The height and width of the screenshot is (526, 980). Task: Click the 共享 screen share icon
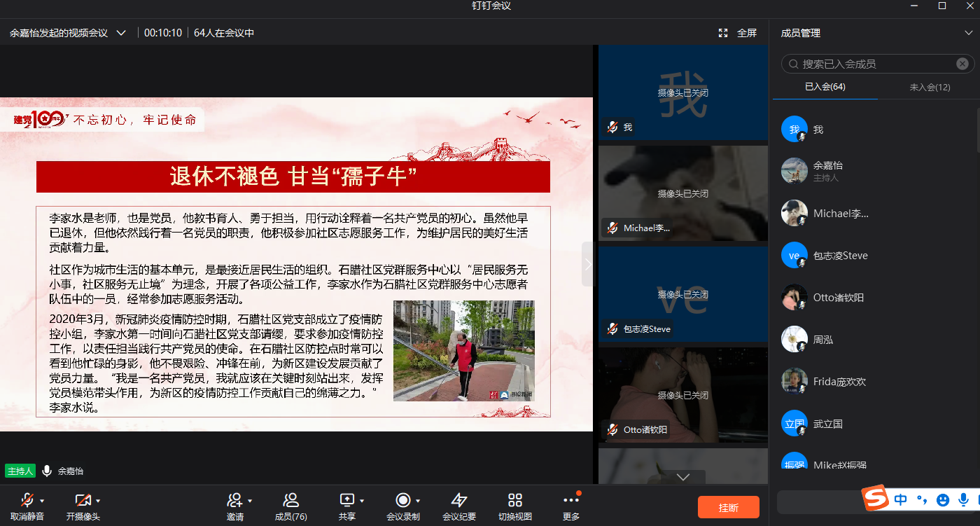(x=347, y=500)
